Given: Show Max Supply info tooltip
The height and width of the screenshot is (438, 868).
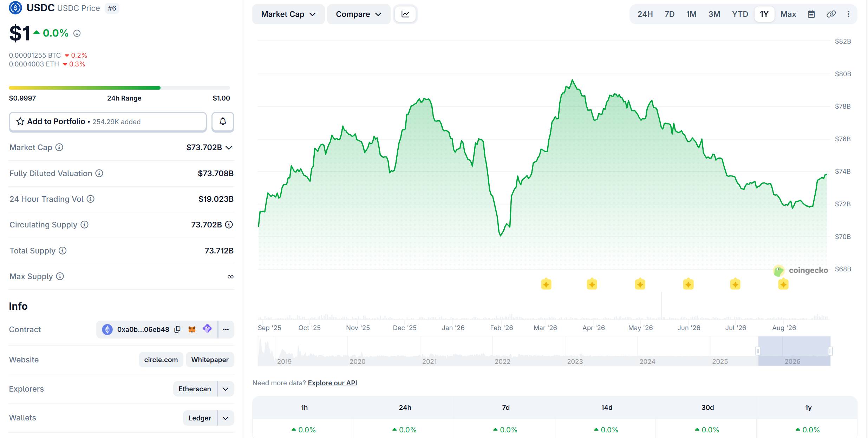Looking at the screenshot, I should (x=60, y=276).
